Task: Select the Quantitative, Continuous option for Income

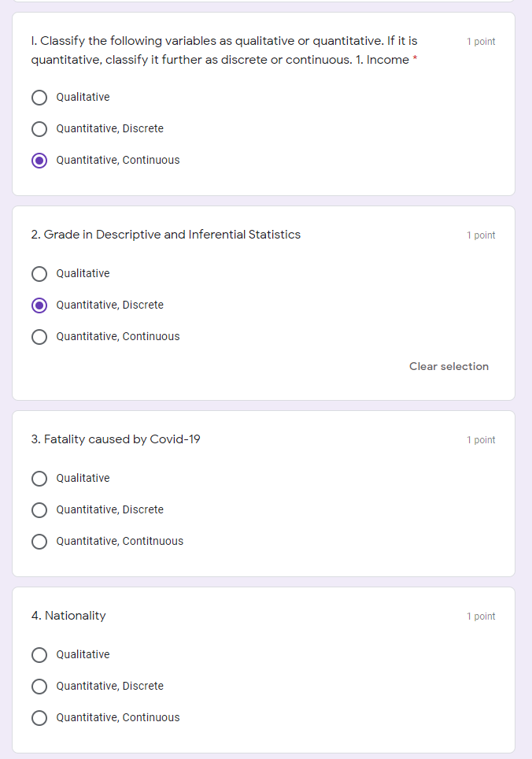Action: coord(39,160)
